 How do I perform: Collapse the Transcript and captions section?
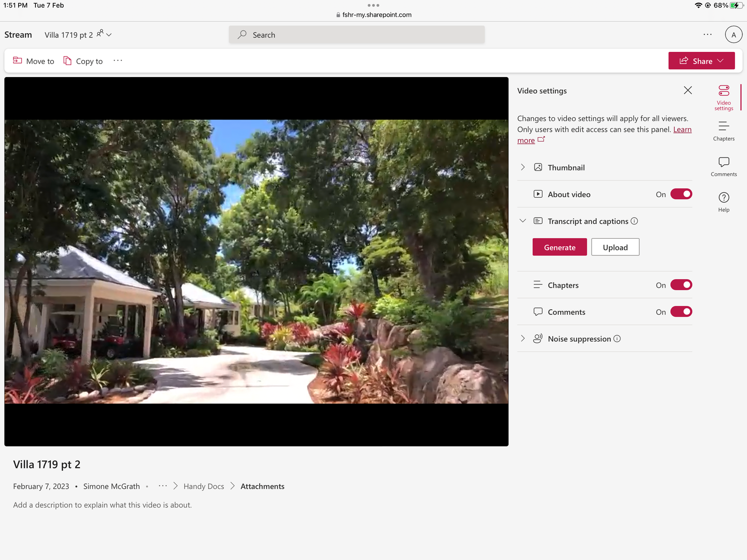pyautogui.click(x=523, y=221)
